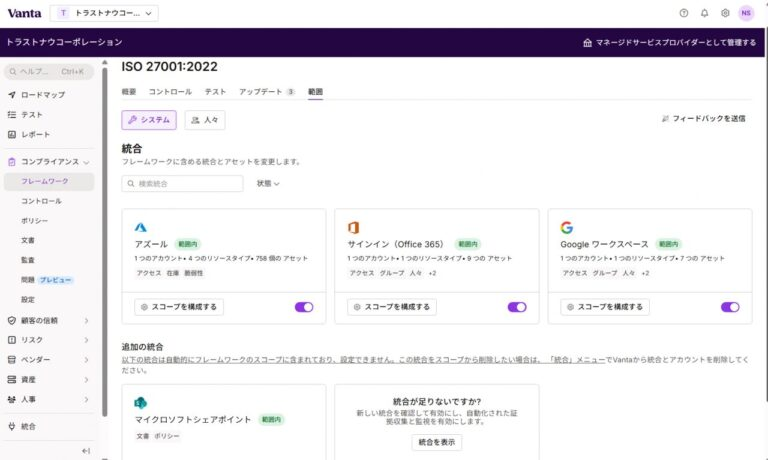Expand the 人事 chevron
768x460 pixels.
(87, 399)
